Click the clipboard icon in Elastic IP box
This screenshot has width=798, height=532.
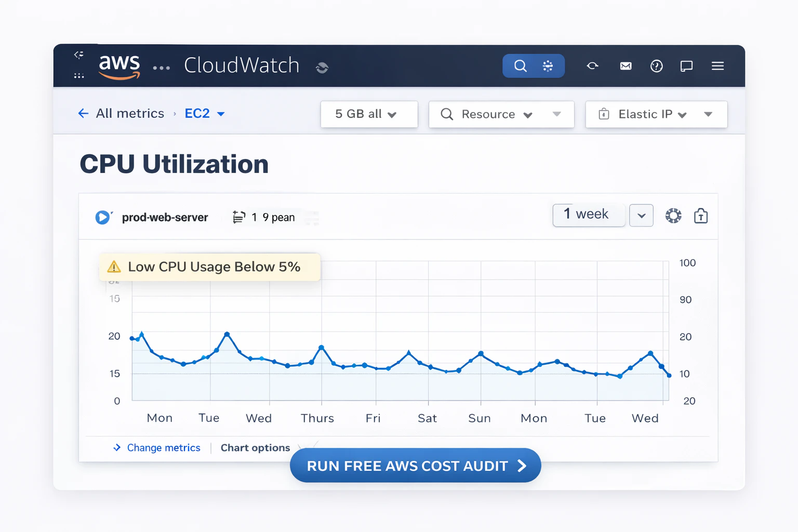tap(604, 114)
